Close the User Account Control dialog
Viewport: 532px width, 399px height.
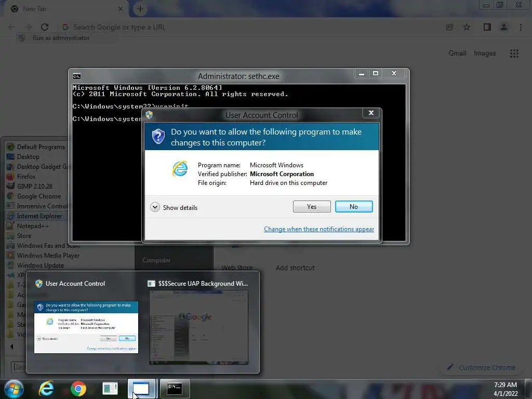pyautogui.click(x=371, y=113)
